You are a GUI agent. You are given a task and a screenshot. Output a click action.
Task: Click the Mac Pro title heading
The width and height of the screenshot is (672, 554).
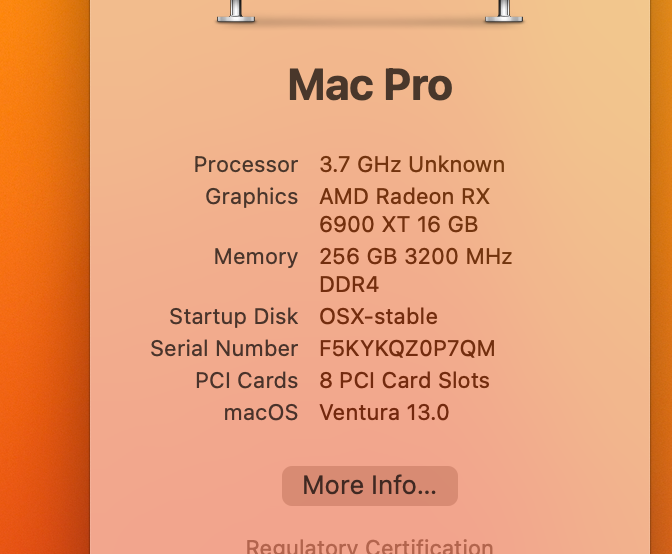point(370,86)
